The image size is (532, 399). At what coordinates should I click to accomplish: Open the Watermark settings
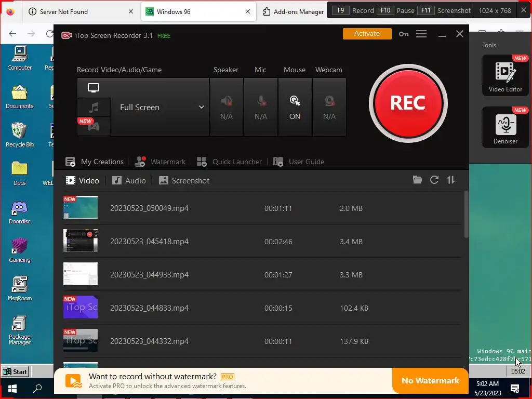click(x=160, y=162)
